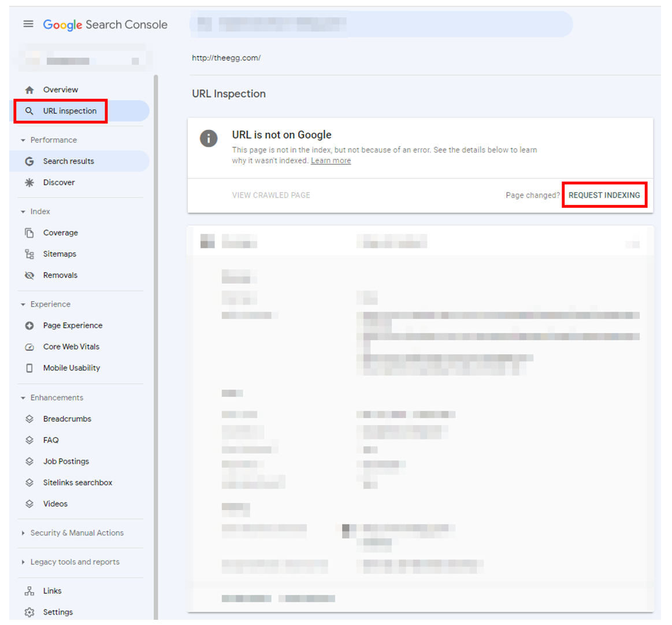Collapse the Experience section
This screenshot has height=625, width=672.
23,304
